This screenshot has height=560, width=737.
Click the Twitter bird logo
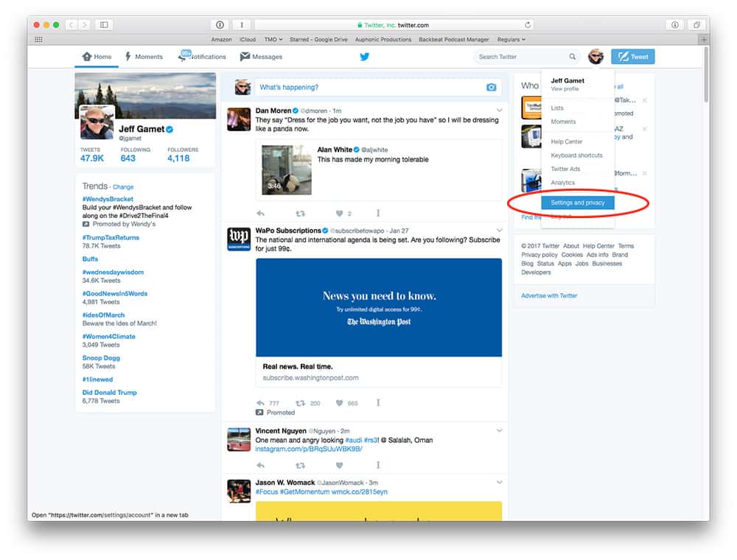[x=364, y=57]
